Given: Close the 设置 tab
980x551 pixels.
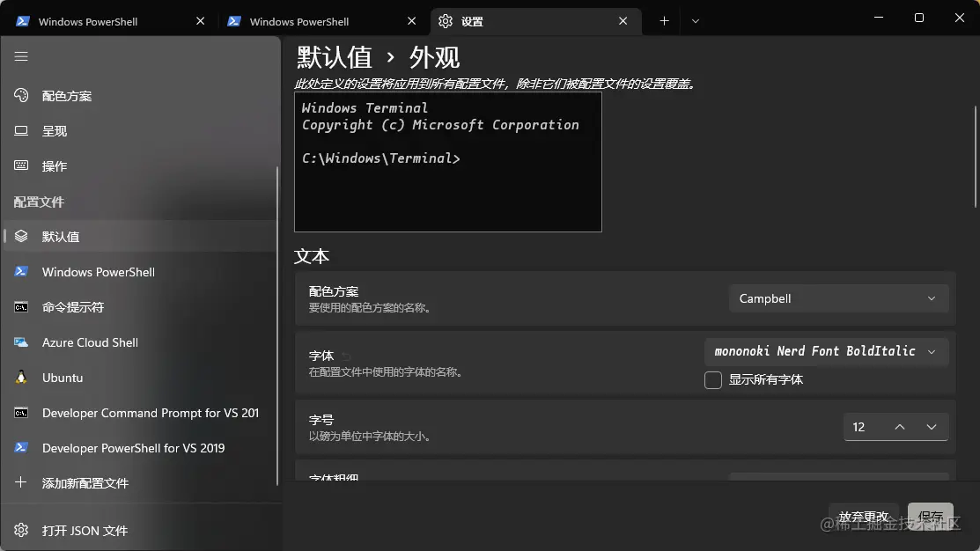Looking at the screenshot, I should [623, 21].
